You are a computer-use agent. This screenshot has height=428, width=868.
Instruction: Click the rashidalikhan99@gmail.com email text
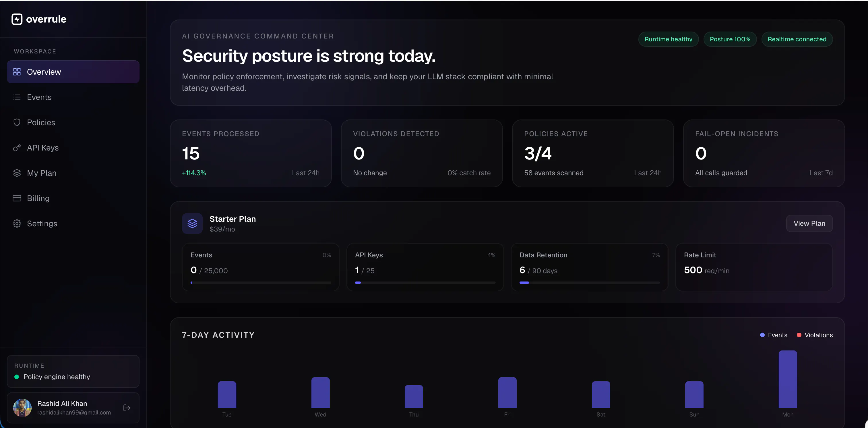(74, 412)
